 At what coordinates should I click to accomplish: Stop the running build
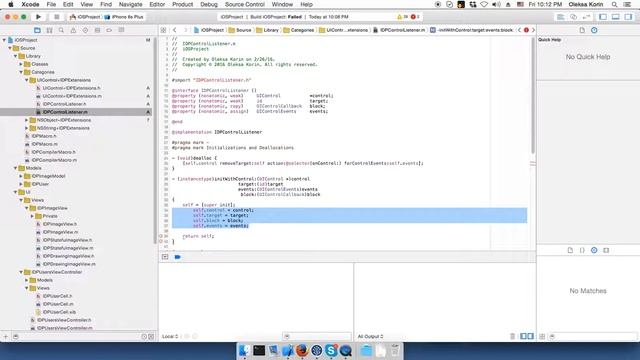pyautogui.click(x=56, y=17)
